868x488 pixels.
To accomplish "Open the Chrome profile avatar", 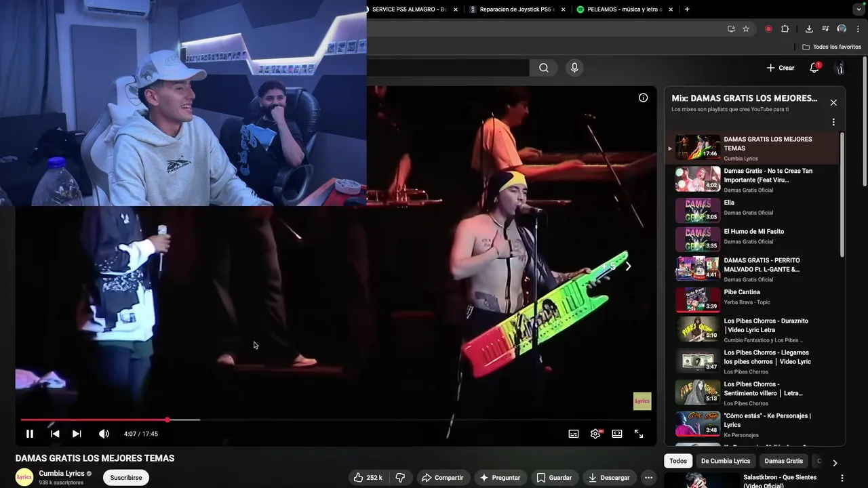I will click(842, 29).
